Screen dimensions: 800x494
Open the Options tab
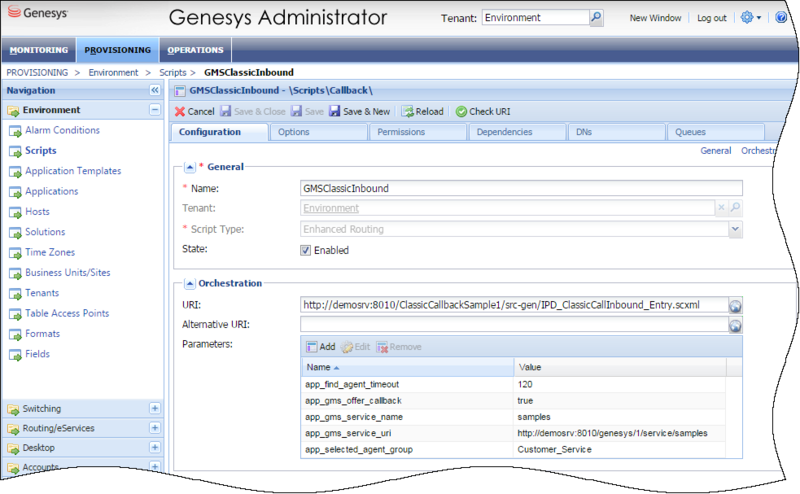318,132
